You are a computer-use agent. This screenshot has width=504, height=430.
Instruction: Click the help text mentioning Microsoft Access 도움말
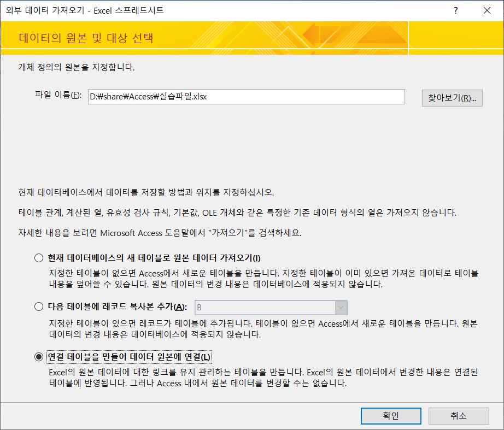(160, 233)
